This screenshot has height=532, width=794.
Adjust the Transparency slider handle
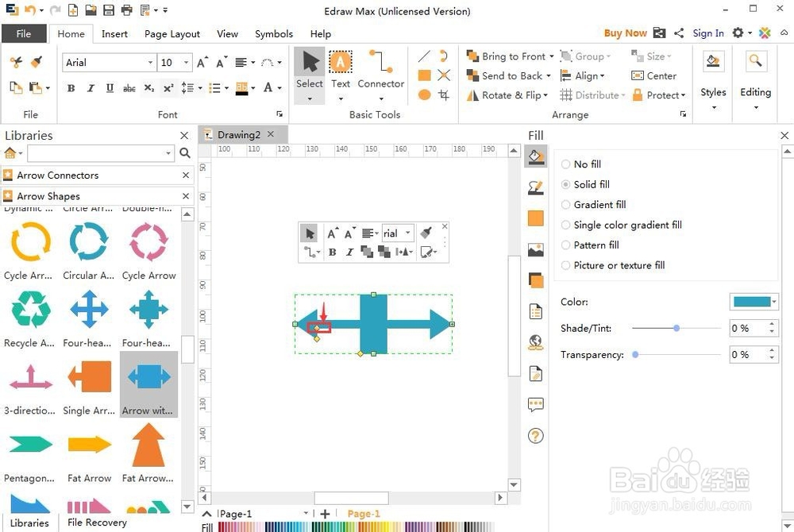tap(635, 355)
